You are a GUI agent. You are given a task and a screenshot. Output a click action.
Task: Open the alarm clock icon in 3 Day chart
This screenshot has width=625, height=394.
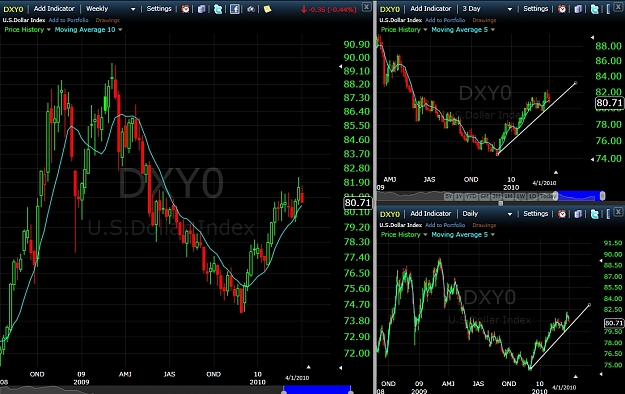(x=562, y=9)
